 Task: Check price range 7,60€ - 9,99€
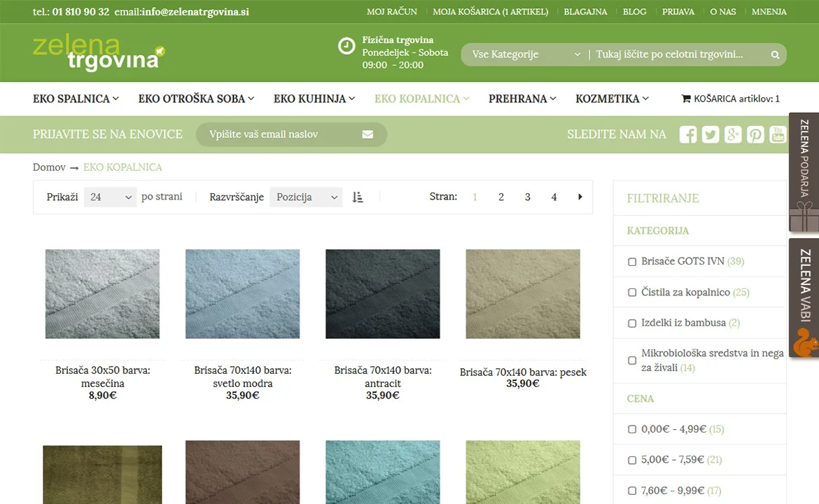pos(632,491)
